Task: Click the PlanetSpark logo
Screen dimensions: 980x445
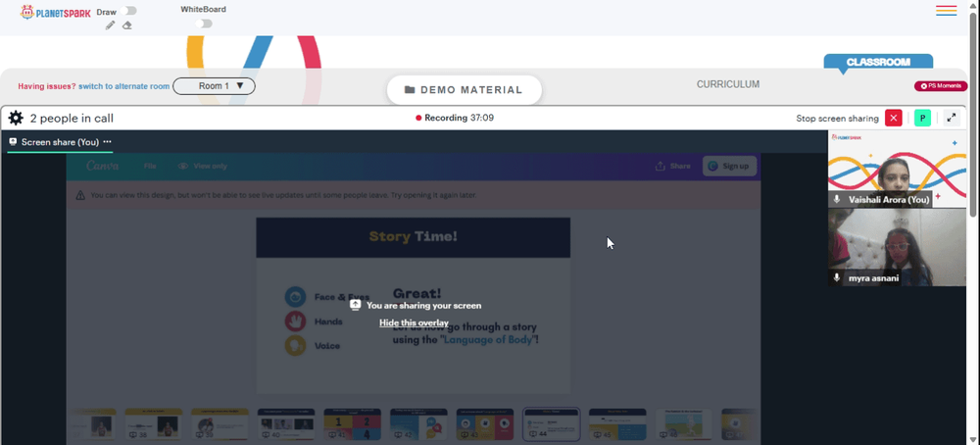Action: click(x=55, y=12)
